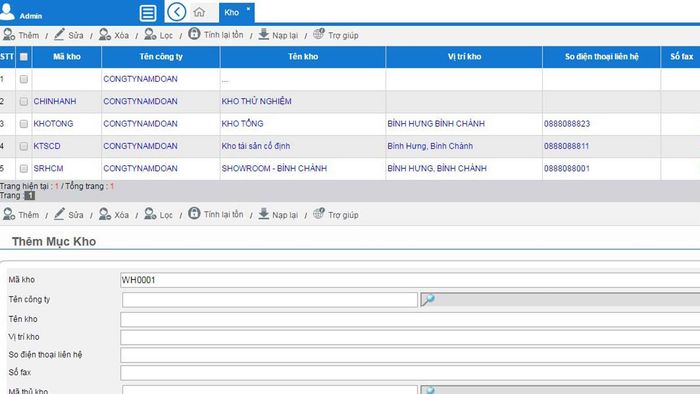Focus the So điện thoại liên hệ input field
This screenshot has height=394, width=700.
[410, 355]
